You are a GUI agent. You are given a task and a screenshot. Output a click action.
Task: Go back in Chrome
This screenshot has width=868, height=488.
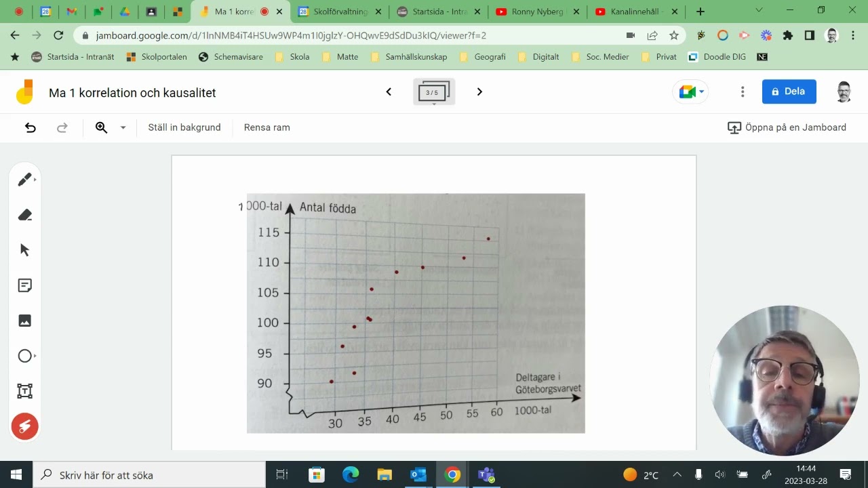click(15, 35)
